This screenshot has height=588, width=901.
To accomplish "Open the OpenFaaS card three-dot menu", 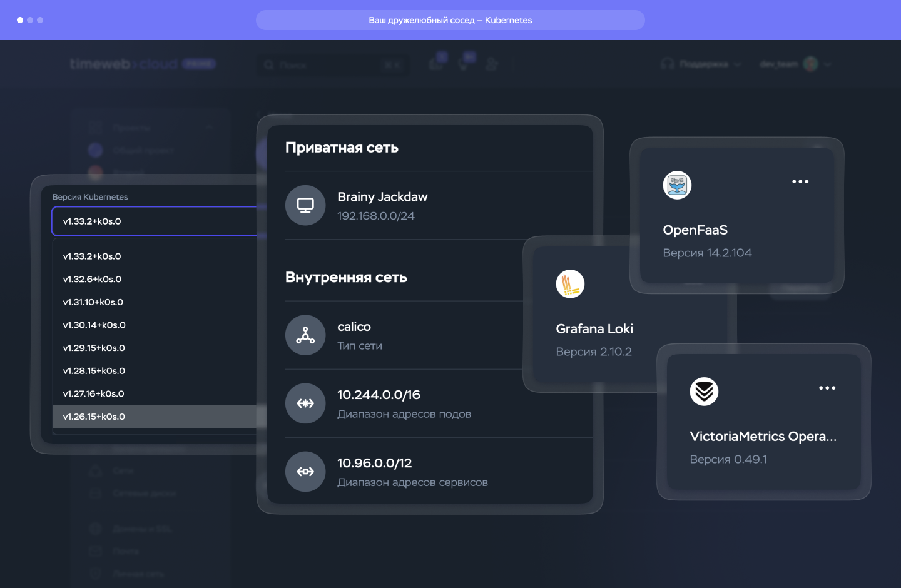I will 800,181.
